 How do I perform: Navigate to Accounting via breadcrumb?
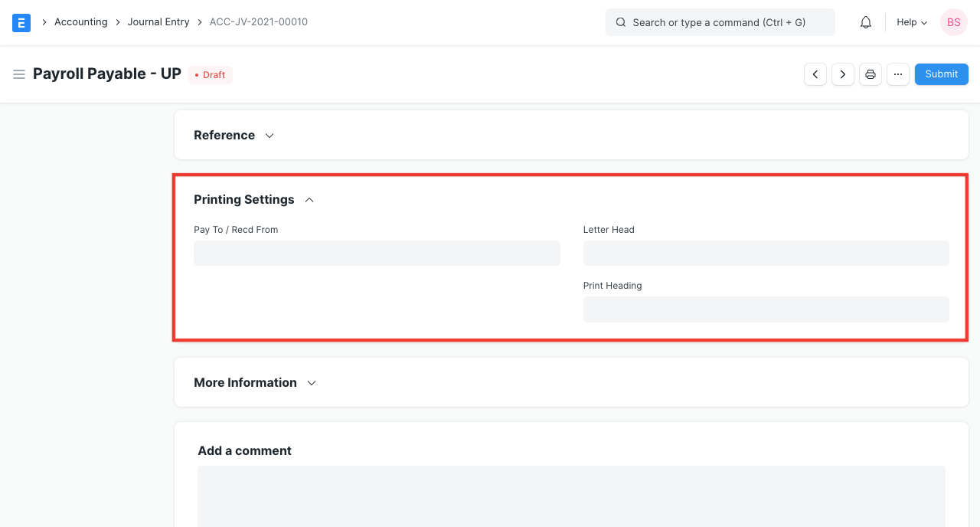(80, 21)
